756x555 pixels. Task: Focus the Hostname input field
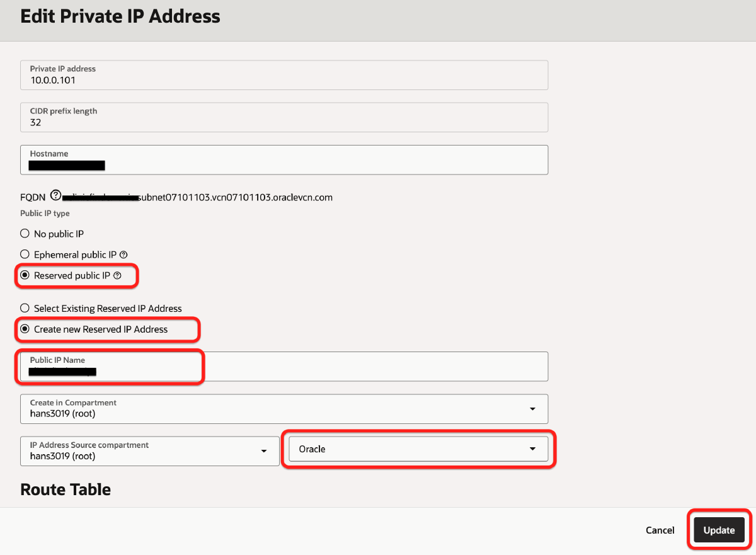pos(284,160)
